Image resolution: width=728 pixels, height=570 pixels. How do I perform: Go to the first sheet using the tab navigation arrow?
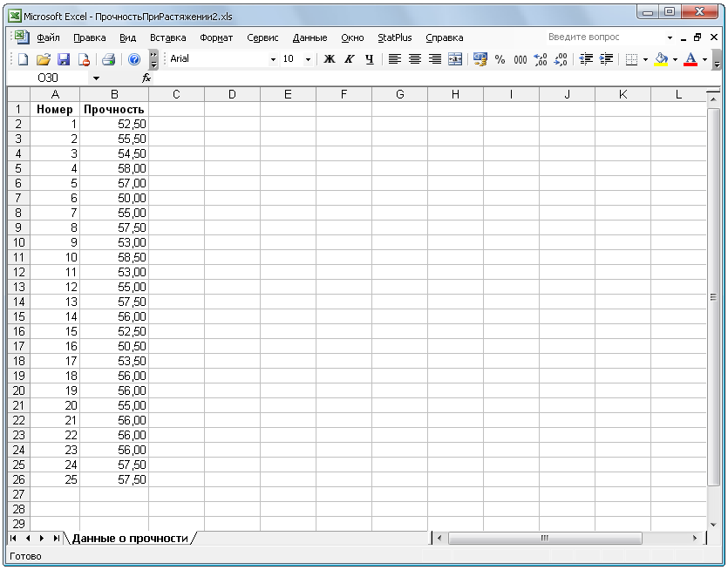[x=13, y=538]
